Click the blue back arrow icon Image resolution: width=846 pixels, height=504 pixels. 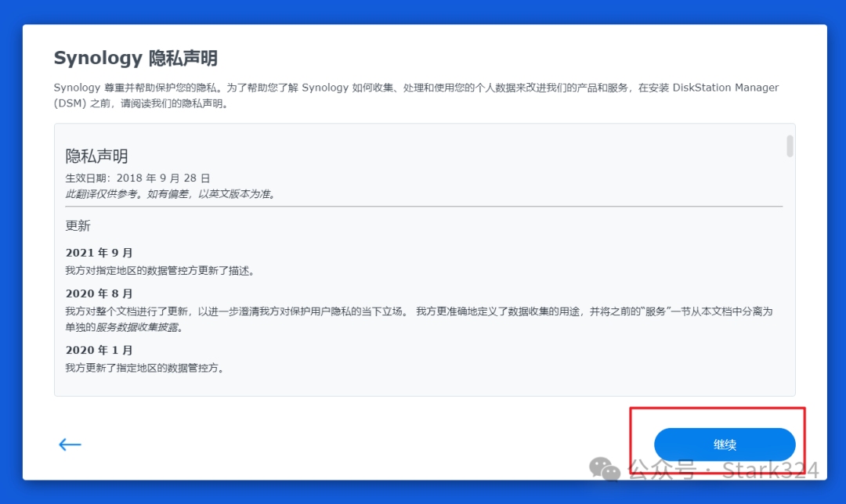point(70,444)
